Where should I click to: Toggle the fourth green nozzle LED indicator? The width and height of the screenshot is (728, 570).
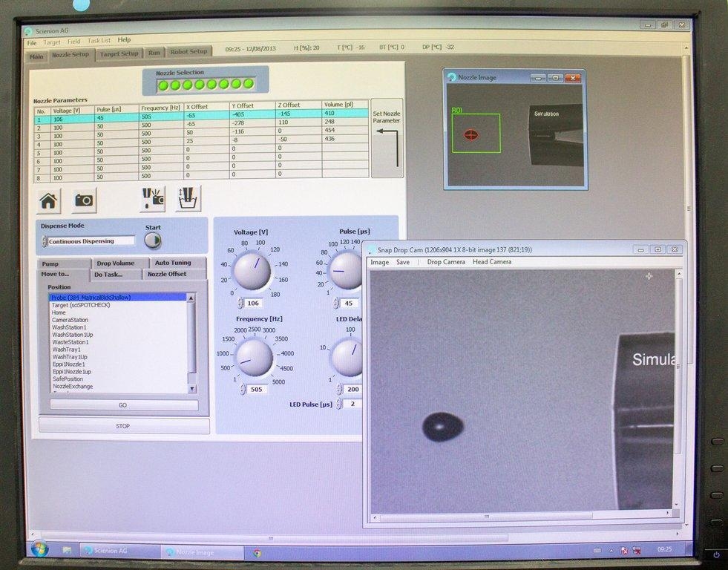pyautogui.click(x=199, y=84)
